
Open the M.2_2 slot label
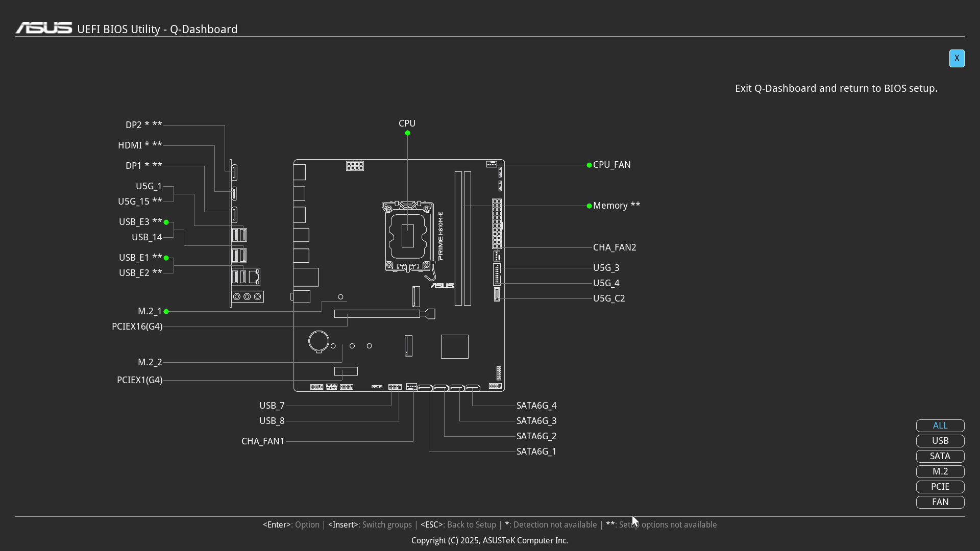(x=150, y=362)
